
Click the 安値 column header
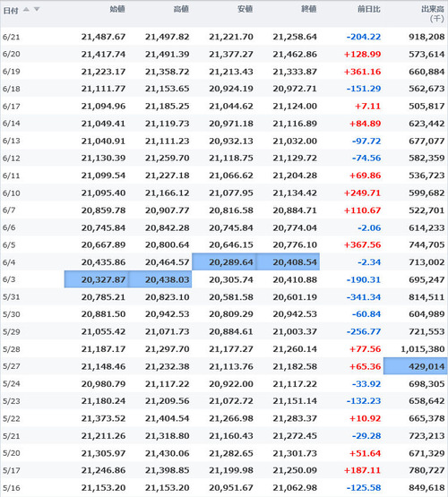point(246,9)
